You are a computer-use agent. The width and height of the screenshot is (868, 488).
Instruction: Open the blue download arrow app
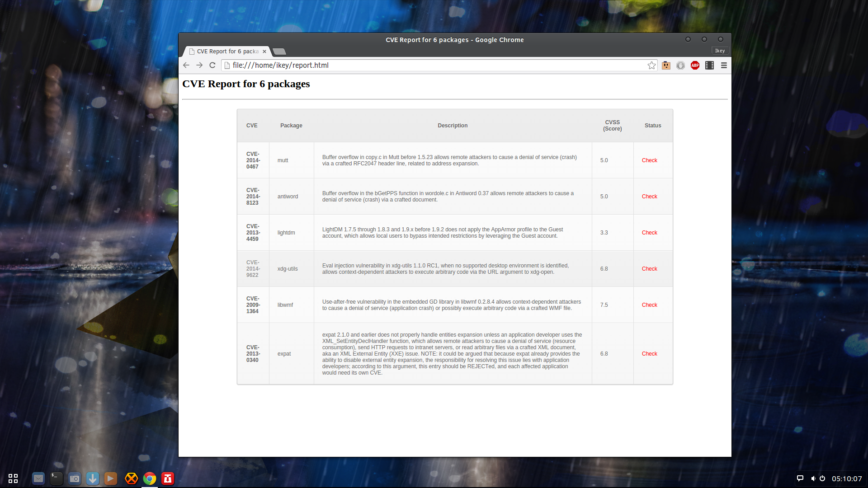[93, 478]
